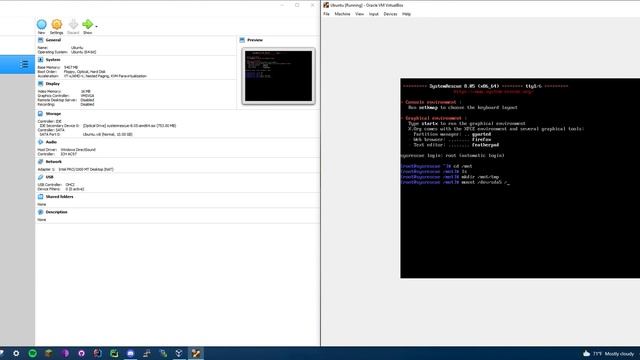
Task: Open the View menu in VM window
Action: point(359,14)
